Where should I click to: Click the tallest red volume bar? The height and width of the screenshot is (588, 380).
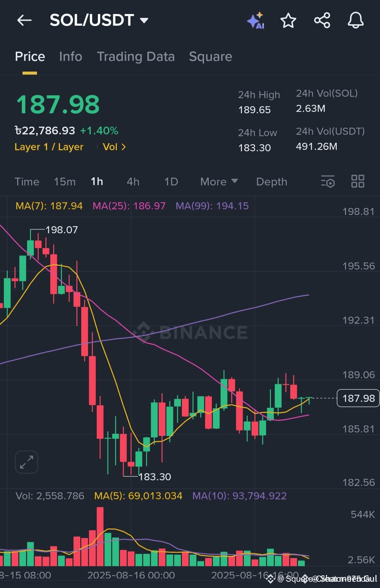100,536
